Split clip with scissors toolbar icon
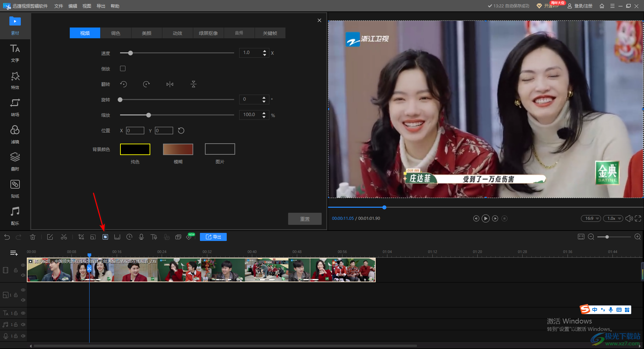The image size is (644, 349). tap(64, 237)
